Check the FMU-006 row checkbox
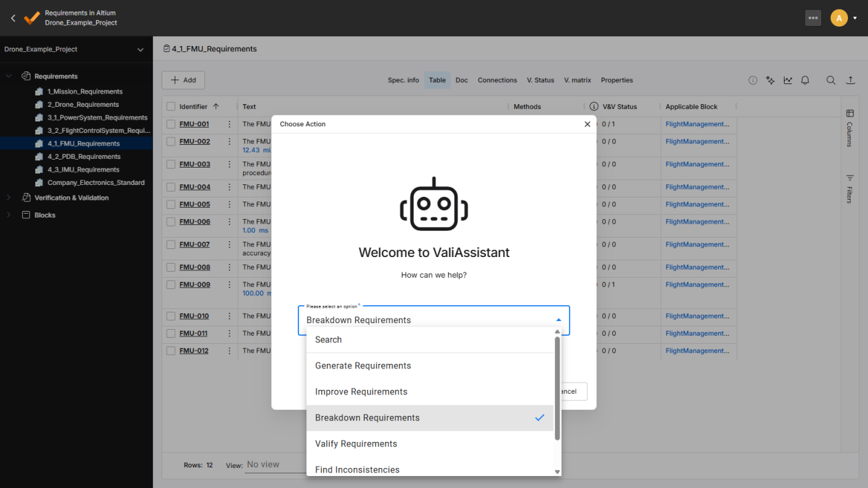This screenshot has height=488, width=868. click(171, 222)
